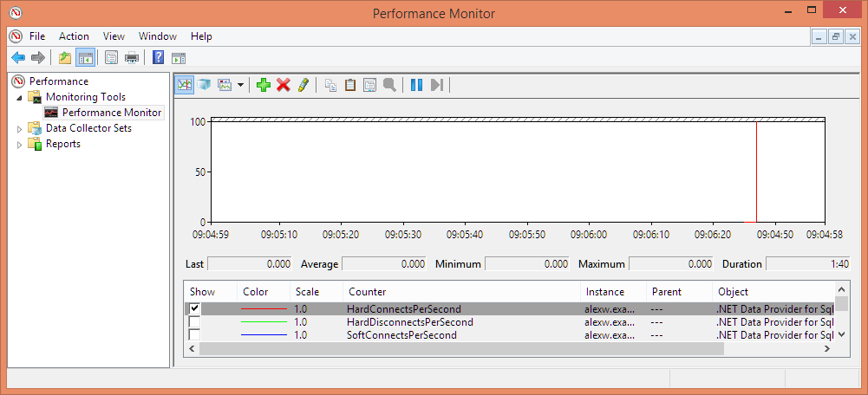The image size is (868, 395).
Task: Click the Forward arrow in the main toolbar
Action: 37,57
